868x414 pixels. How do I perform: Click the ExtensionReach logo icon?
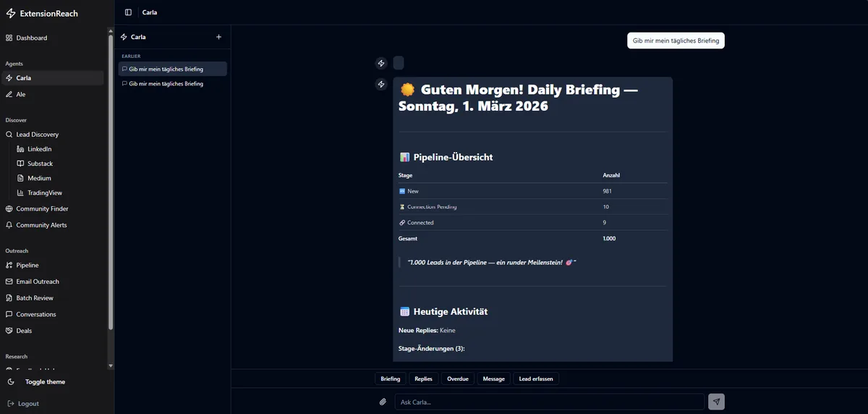click(10, 13)
